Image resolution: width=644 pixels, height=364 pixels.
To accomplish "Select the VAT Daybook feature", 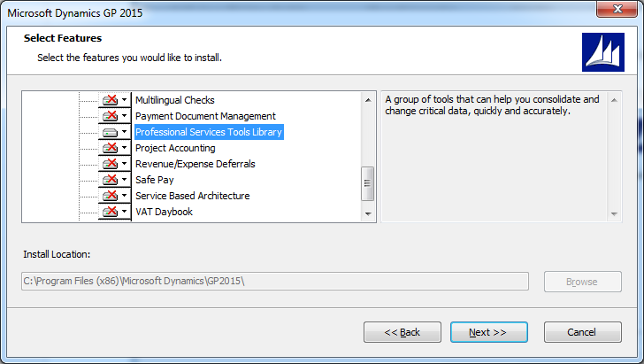I will pos(164,212).
